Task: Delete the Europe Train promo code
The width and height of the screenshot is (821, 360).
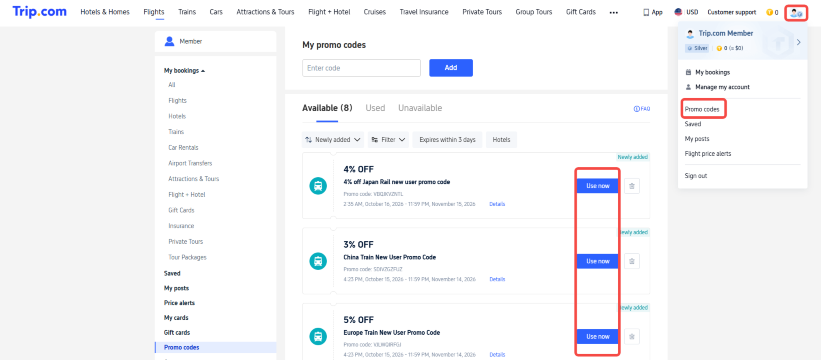Action: coord(632,336)
